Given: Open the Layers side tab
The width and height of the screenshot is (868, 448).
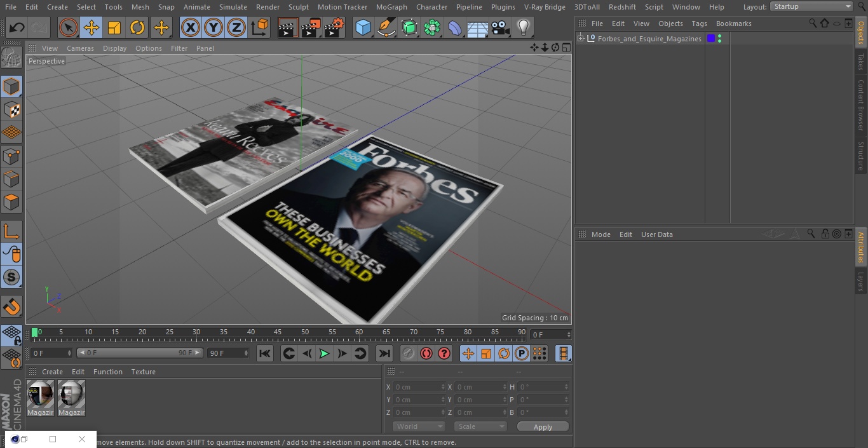Looking at the screenshot, I should tap(861, 282).
